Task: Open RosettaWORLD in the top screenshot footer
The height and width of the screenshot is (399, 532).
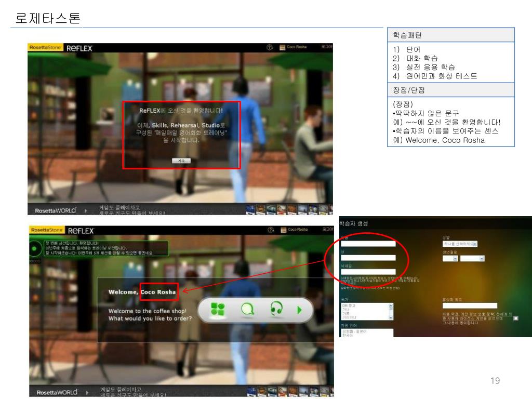Action: [x=56, y=211]
